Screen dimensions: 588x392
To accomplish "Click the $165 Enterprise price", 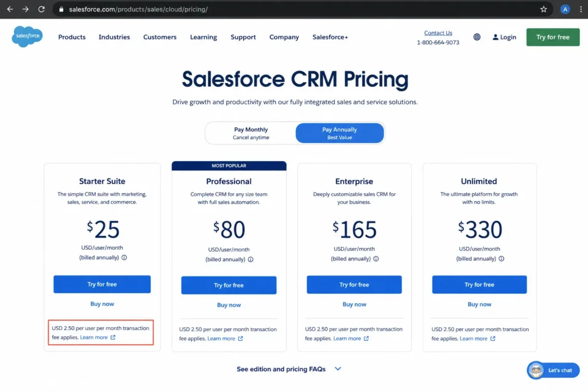I will tap(354, 230).
